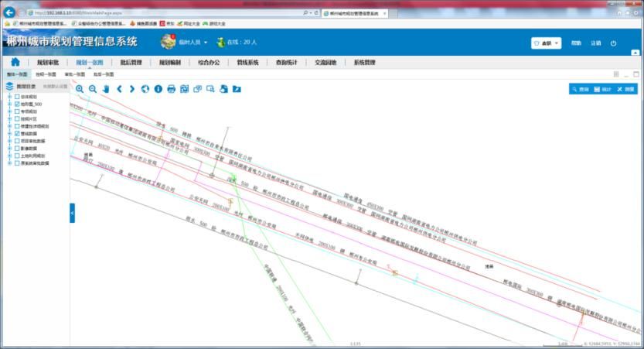Viewport: 644px width, 349px height.
Task: Uncheck the 管线数据 layer checkbox
Action: point(17,134)
